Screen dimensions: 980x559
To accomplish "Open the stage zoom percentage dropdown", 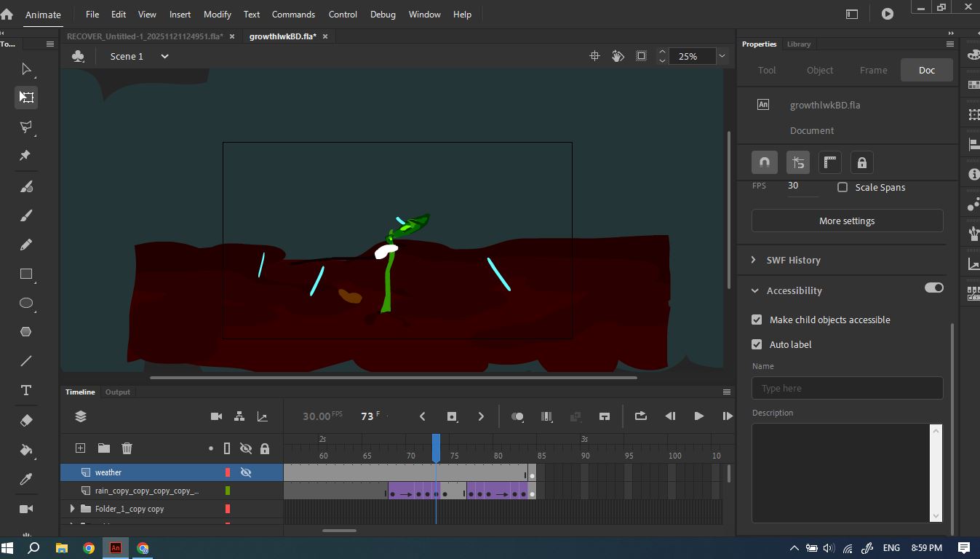I will pyautogui.click(x=722, y=56).
